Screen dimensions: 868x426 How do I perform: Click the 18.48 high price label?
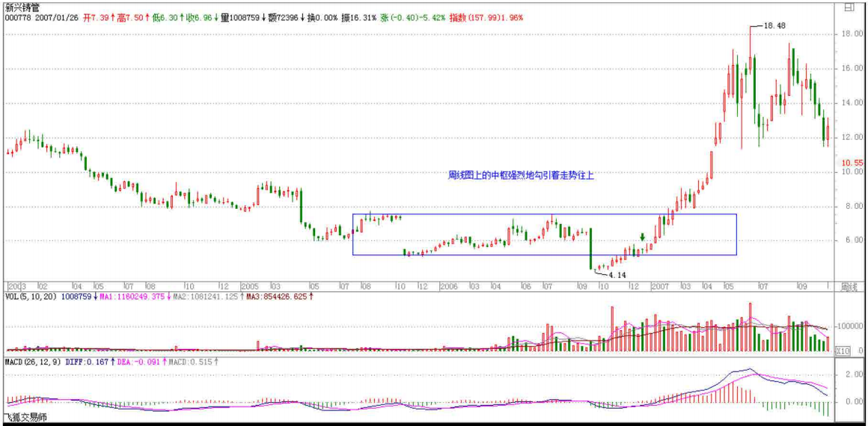774,25
